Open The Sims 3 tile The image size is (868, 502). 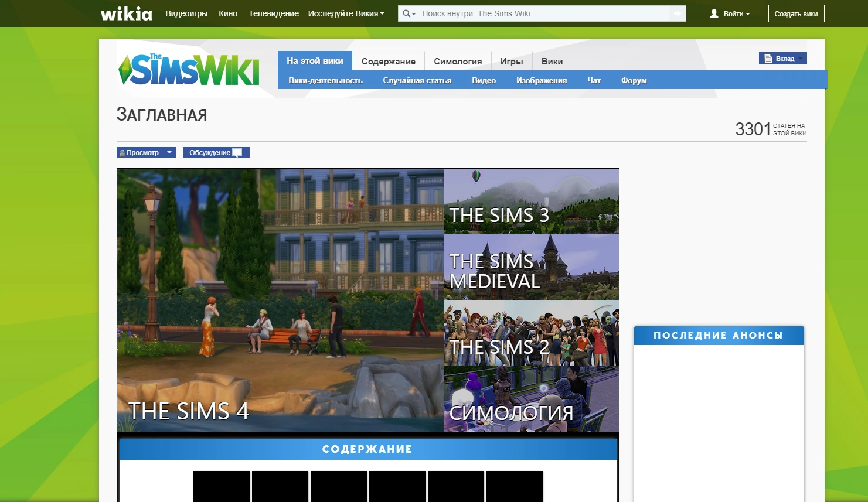pos(531,201)
